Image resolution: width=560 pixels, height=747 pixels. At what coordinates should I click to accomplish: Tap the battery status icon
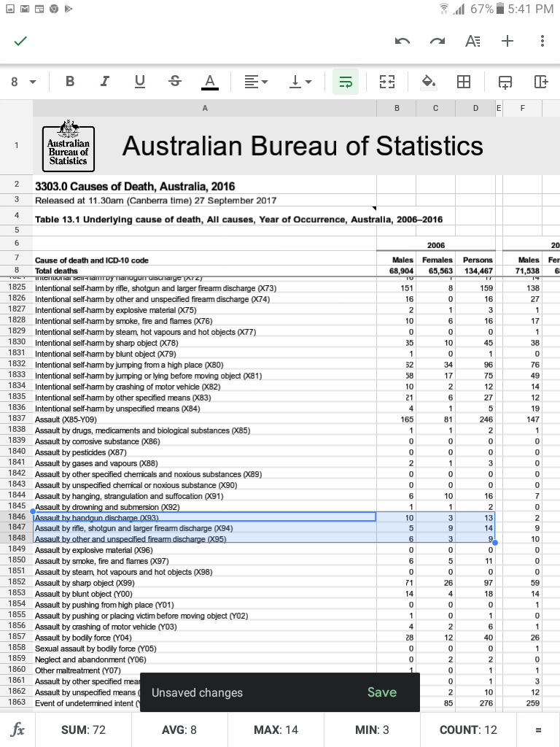tap(500, 9)
